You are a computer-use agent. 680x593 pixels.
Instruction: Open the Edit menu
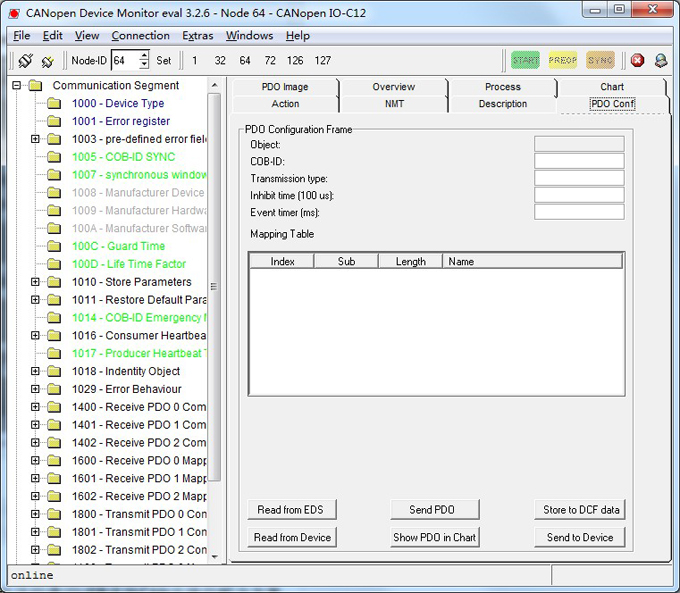pyautogui.click(x=52, y=36)
